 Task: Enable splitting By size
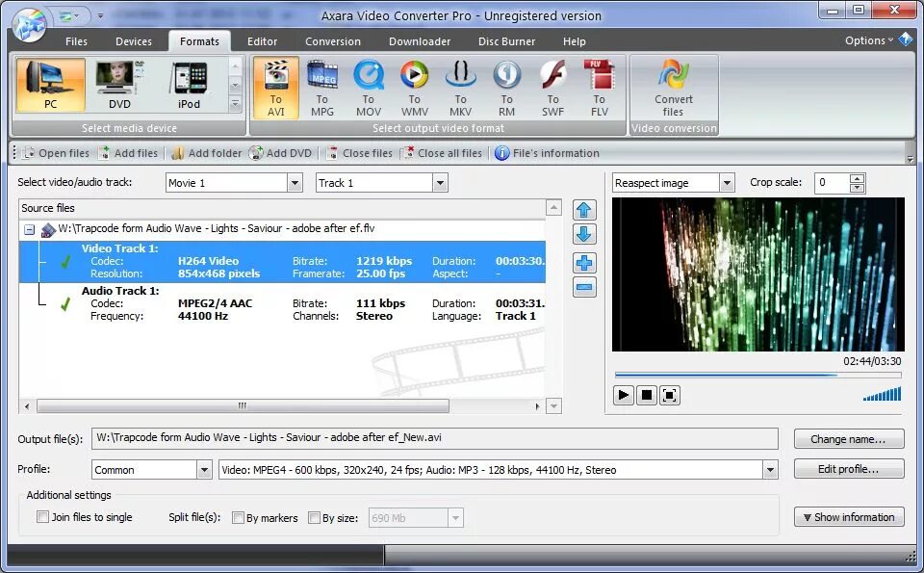point(315,517)
